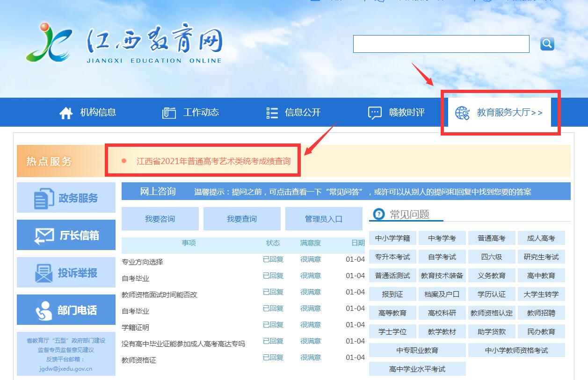
Task: Click the 教师资格认定 FAQ tag
Action: tap(492, 313)
